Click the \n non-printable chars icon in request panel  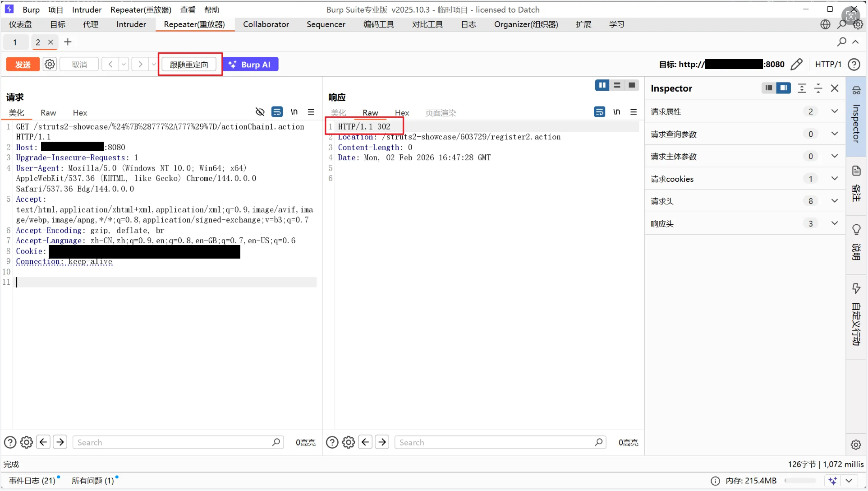294,112
